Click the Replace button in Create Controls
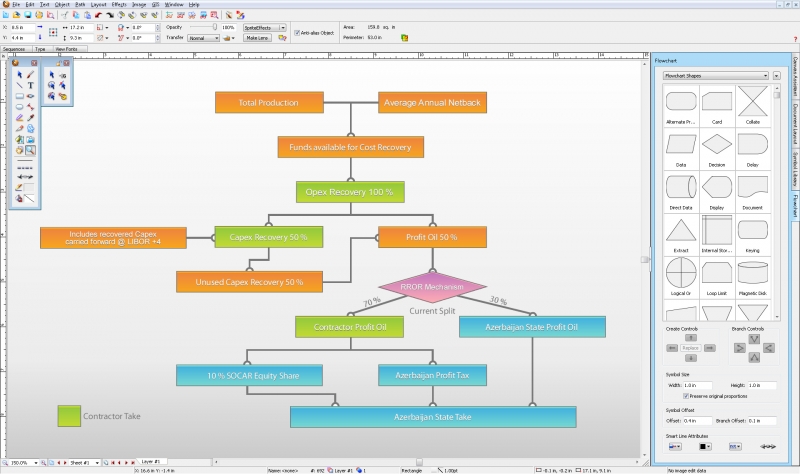The image size is (800, 474). (x=690, y=348)
